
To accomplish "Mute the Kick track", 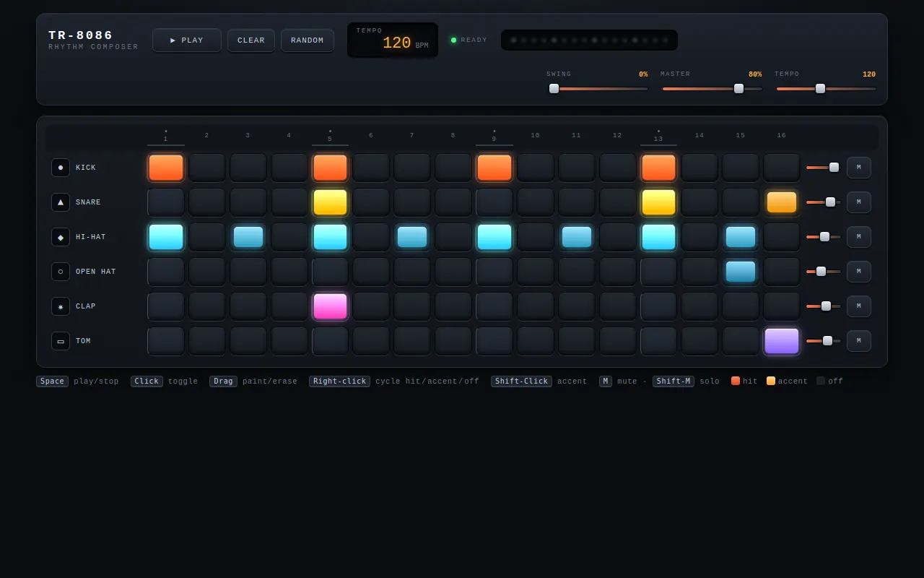I will tap(859, 168).
